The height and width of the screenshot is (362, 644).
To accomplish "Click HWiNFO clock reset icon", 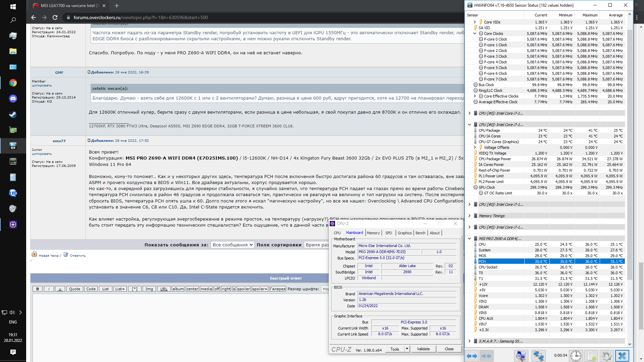I will tap(576, 356).
